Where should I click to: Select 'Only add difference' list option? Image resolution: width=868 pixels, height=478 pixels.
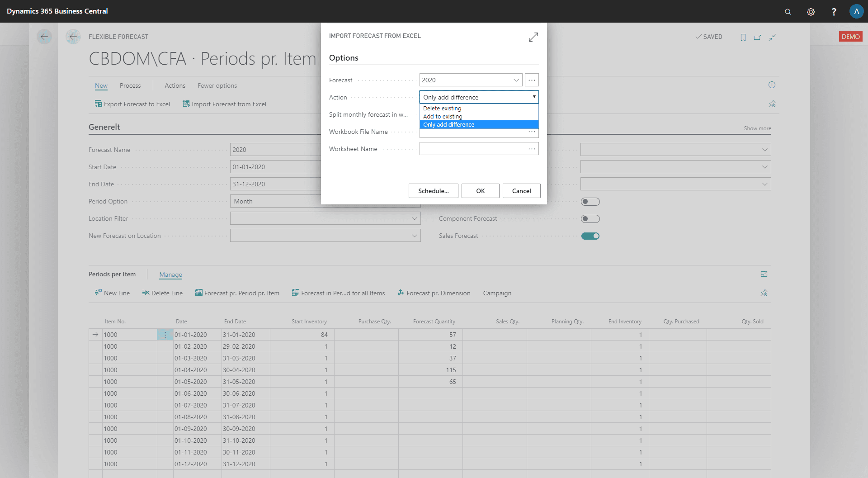click(x=479, y=125)
